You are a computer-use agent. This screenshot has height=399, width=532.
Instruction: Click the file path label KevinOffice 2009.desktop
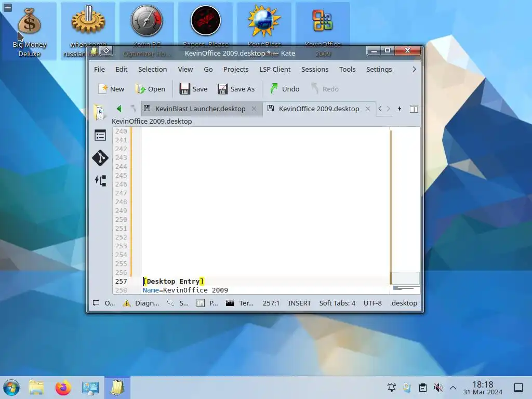152,121
